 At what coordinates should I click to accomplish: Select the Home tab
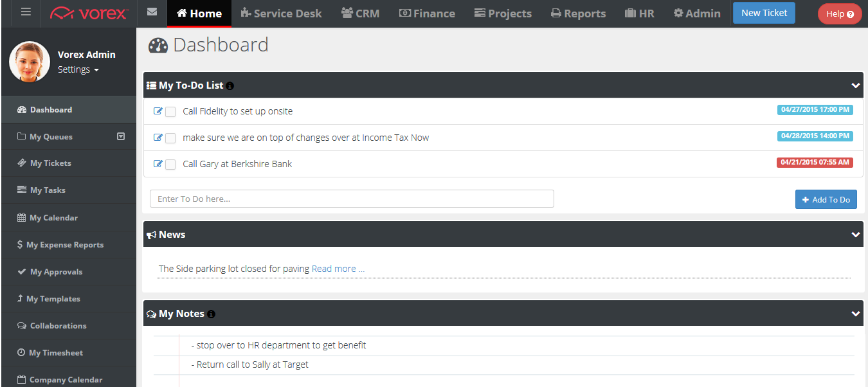(x=199, y=14)
